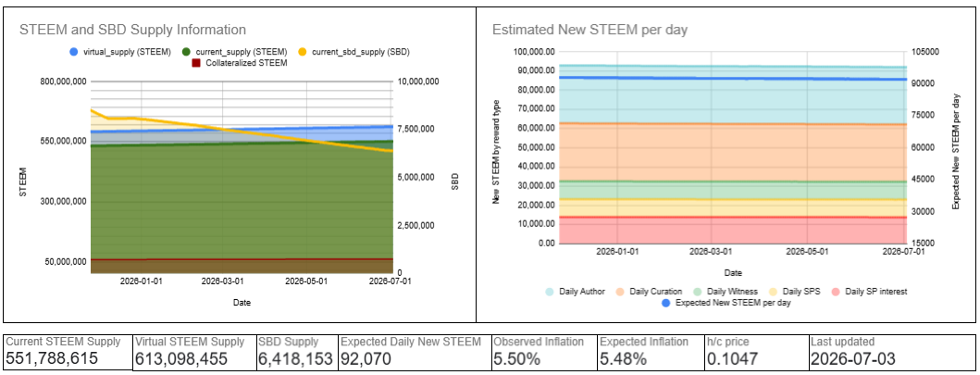This screenshot has height=375, width=980.
Task: Select the value 613,098,455
Action: pos(184,358)
